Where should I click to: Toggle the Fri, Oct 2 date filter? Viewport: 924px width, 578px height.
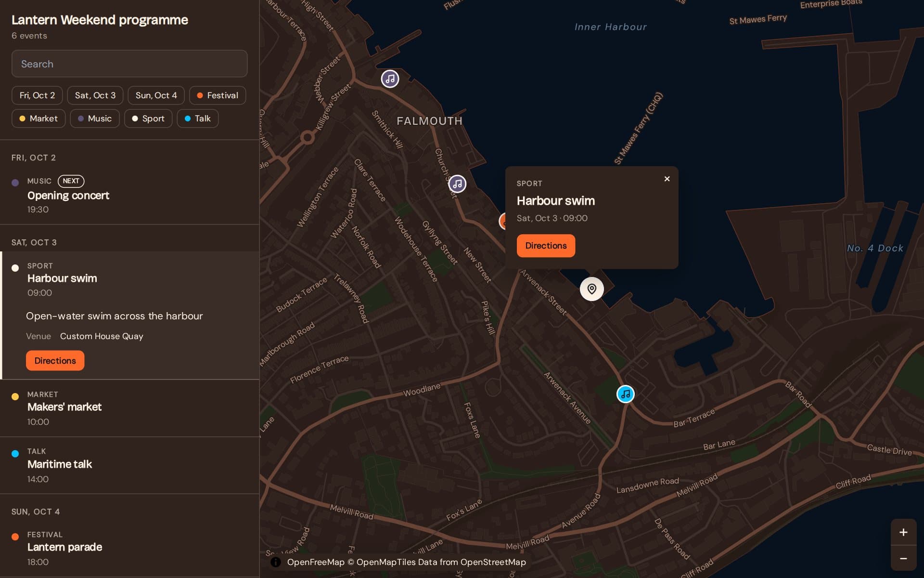pyautogui.click(x=37, y=95)
